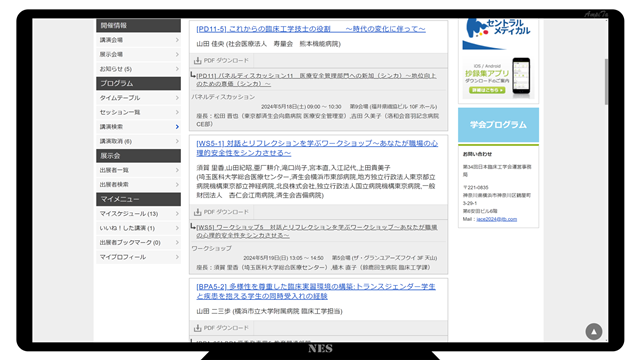Open the 講演会場 menu item
Viewport: 640px width, 360px height.
[138, 40]
